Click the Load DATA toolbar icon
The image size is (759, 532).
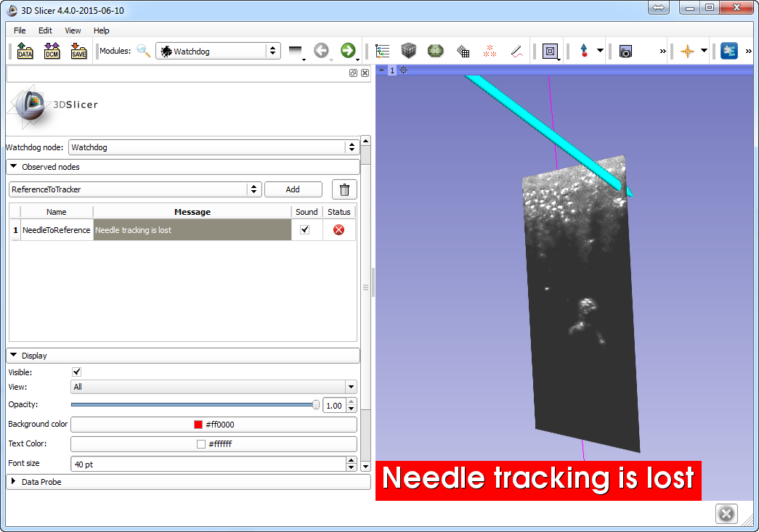25,51
